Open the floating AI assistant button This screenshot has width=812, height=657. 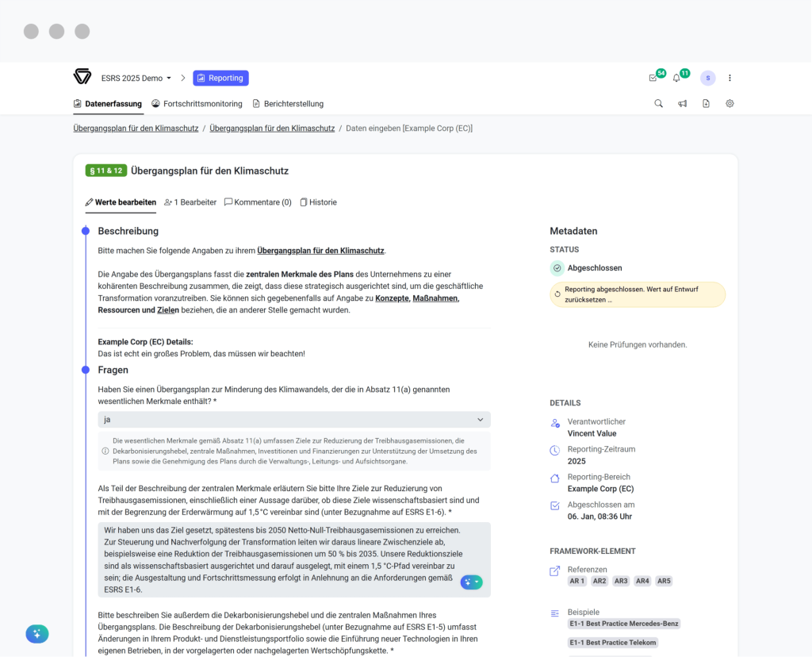37,634
